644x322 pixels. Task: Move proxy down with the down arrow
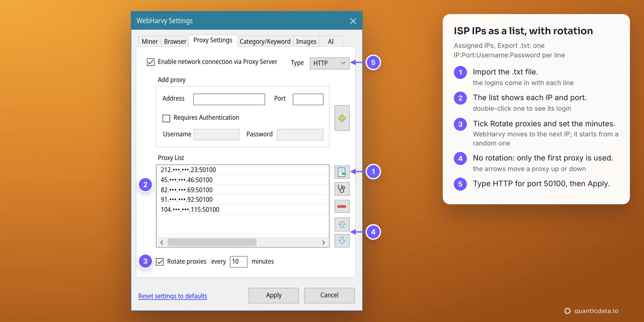[x=342, y=241]
